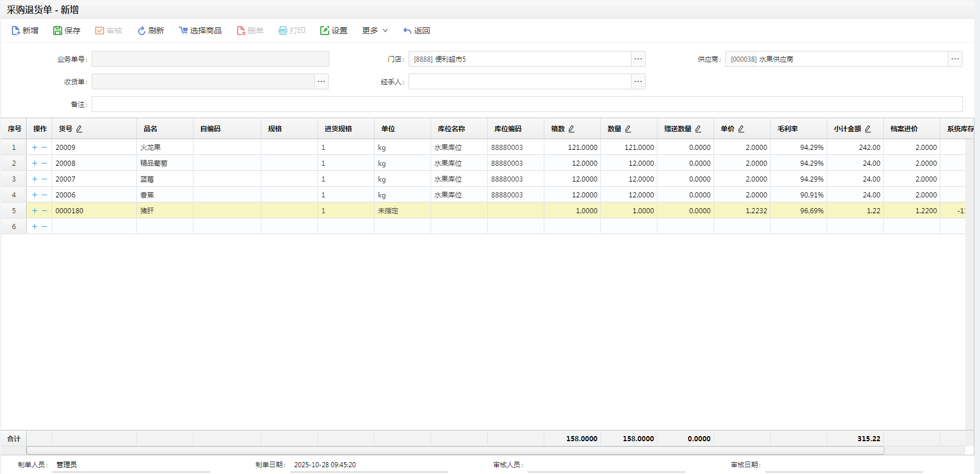Viewport: 980px width, 474px height.
Task: Open 选择商品 product selector
Action: pyautogui.click(x=200, y=31)
